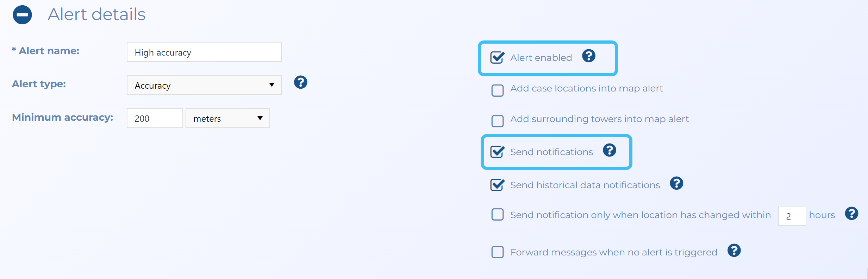Image resolution: width=868 pixels, height=279 pixels.
Task: Show help for Forward messages option
Action: (734, 251)
